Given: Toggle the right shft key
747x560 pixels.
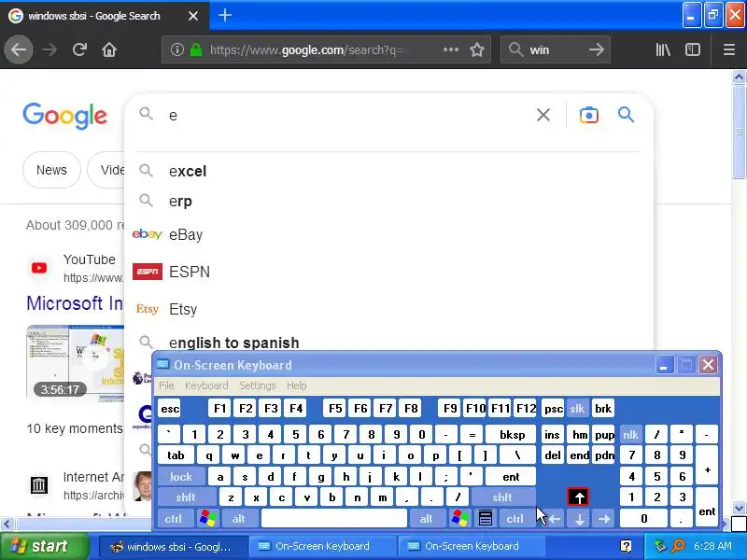Looking at the screenshot, I should (502, 497).
